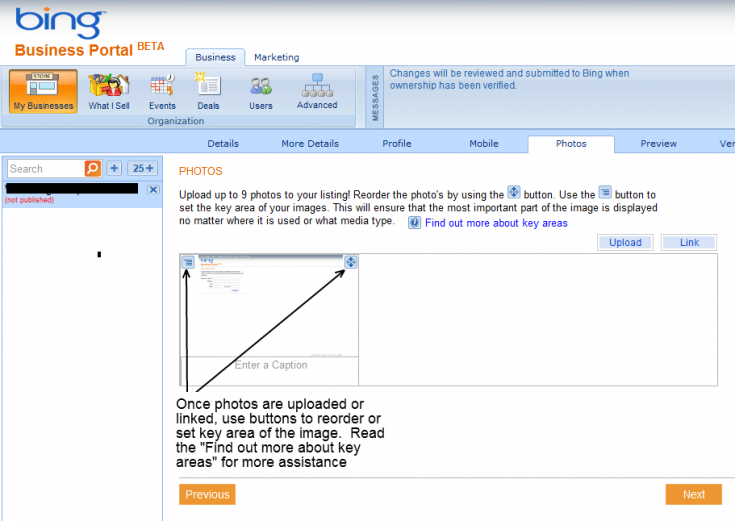This screenshot has height=521, width=735.
Task: Open the My Businesses section
Action: coord(43,91)
